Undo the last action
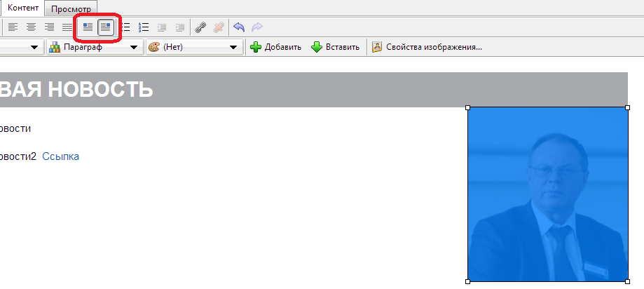The width and height of the screenshot is (644, 289). pyautogui.click(x=239, y=27)
